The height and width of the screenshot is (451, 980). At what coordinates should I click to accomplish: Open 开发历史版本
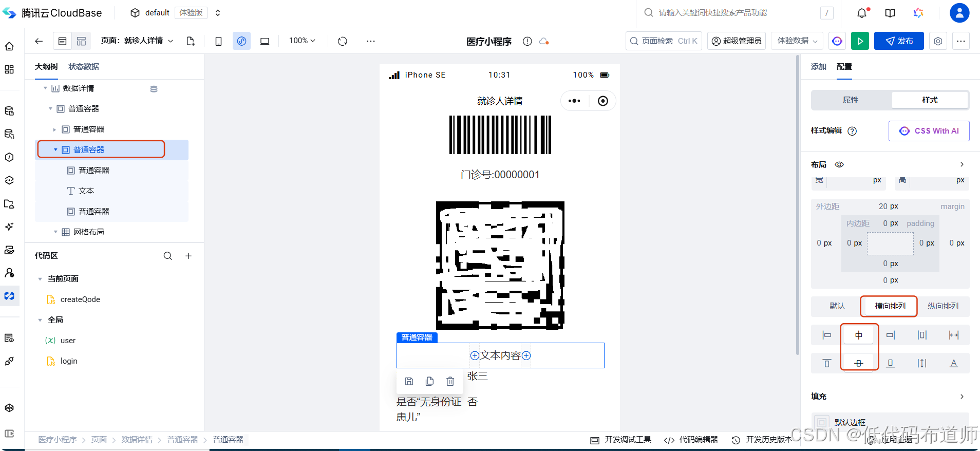coord(762,440)
